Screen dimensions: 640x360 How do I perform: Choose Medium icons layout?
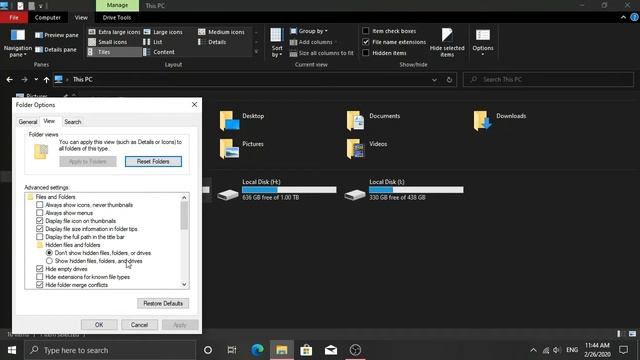coord(221,32)
